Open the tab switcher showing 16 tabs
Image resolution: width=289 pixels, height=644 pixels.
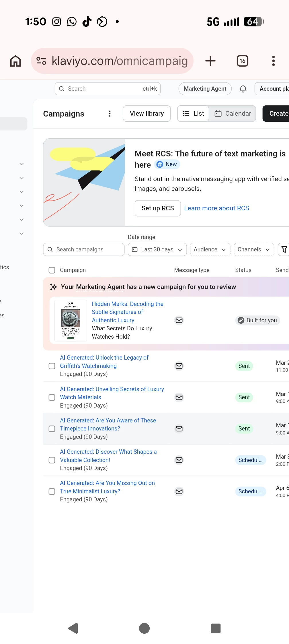click(243, 61)
